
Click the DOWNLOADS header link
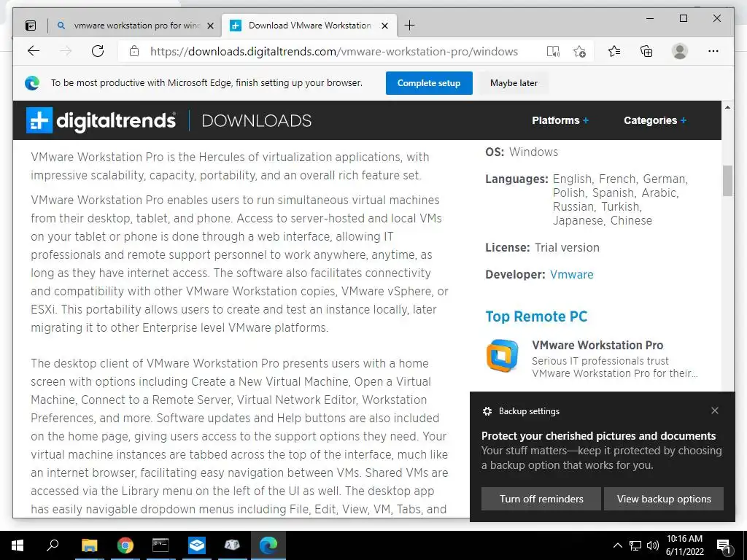[256, 120]
